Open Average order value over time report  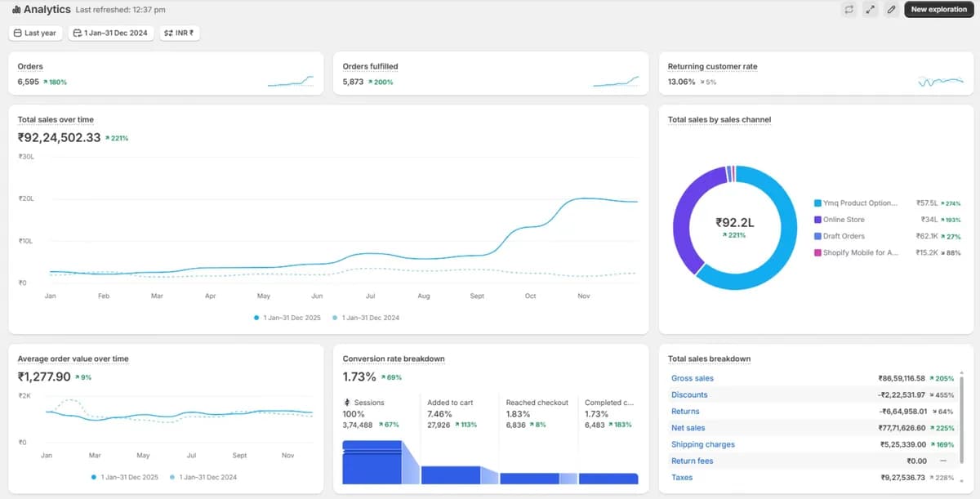tap(73, 359)
